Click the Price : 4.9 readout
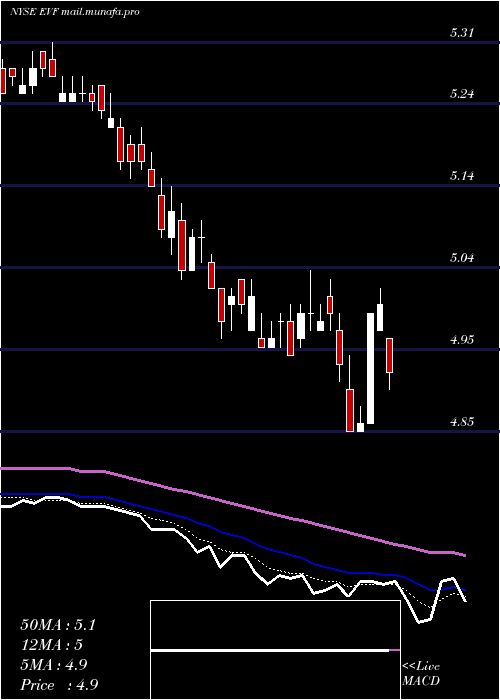The image size is (500, 700). pyautogui.click(x=59, y=685)
